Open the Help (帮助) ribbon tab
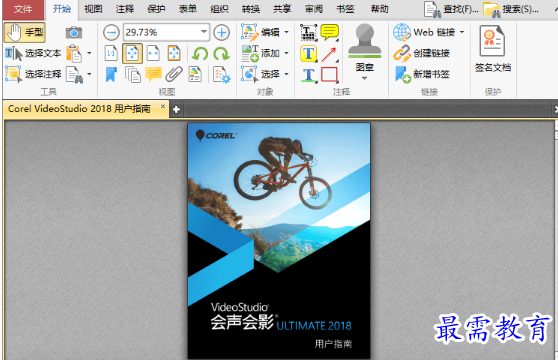The image size is (558, 360). point(379,9)
